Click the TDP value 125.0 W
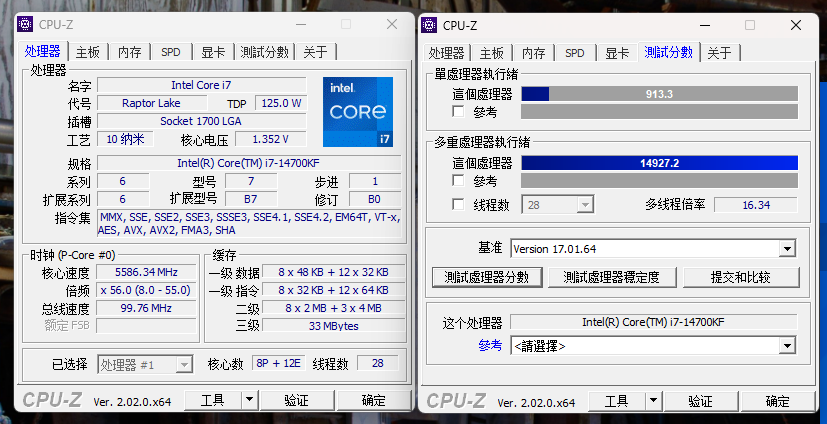The height and width of the screenshot is (424, 827). pos(281,103)
